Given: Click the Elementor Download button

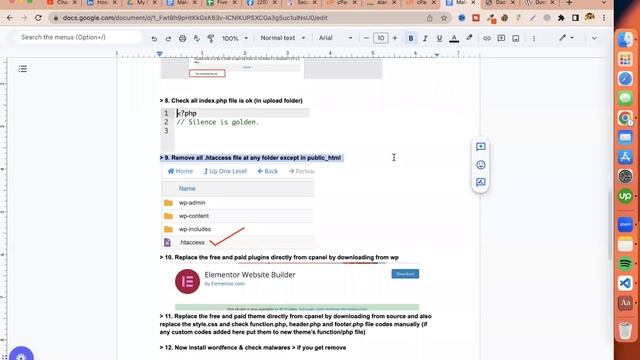Looking at the screenshot, I should pos(405,274).
